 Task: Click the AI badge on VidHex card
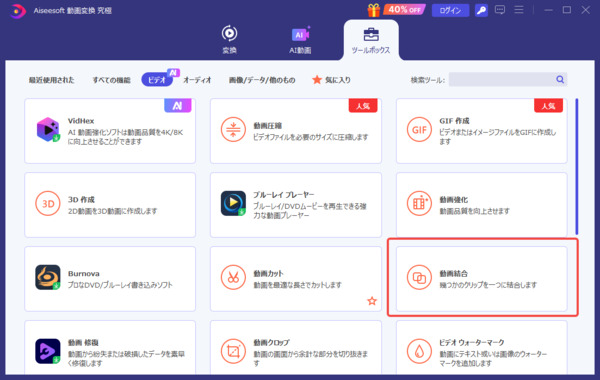[x=178, y=106]
